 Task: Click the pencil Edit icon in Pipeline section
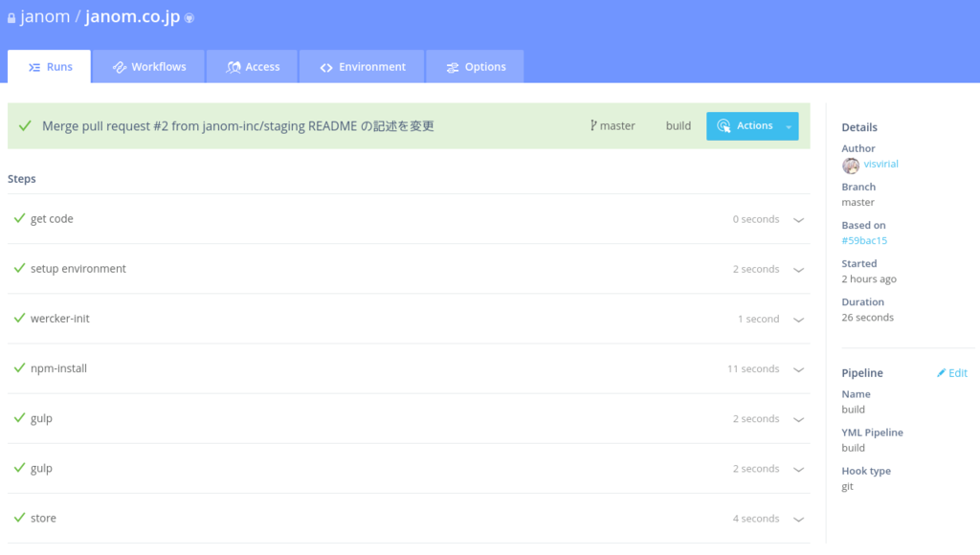tap(939, 373)
